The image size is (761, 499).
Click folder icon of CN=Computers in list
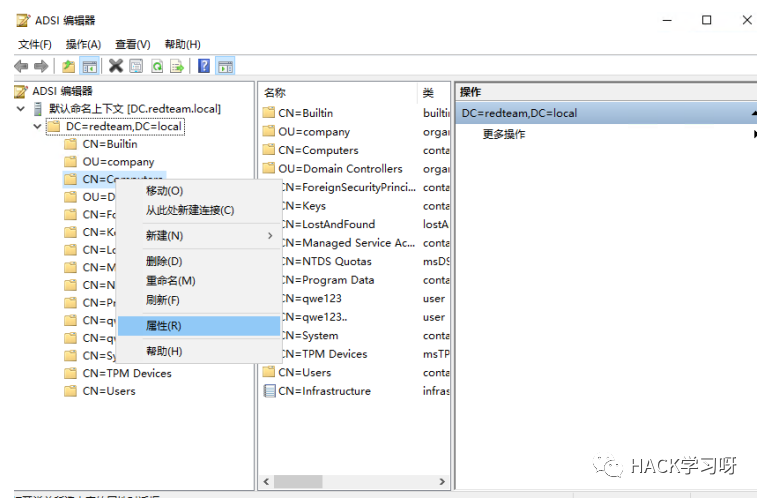click(x=268, y=150)
